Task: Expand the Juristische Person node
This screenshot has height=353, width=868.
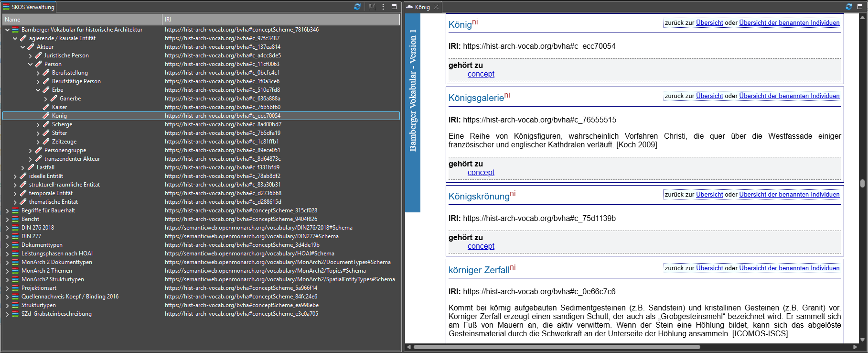Action: click(30, 55)
